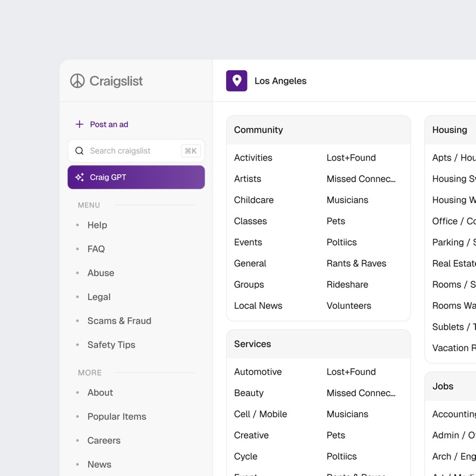Open Community Pets category
The image size is (476, 476).
click(x=336, y=221)
